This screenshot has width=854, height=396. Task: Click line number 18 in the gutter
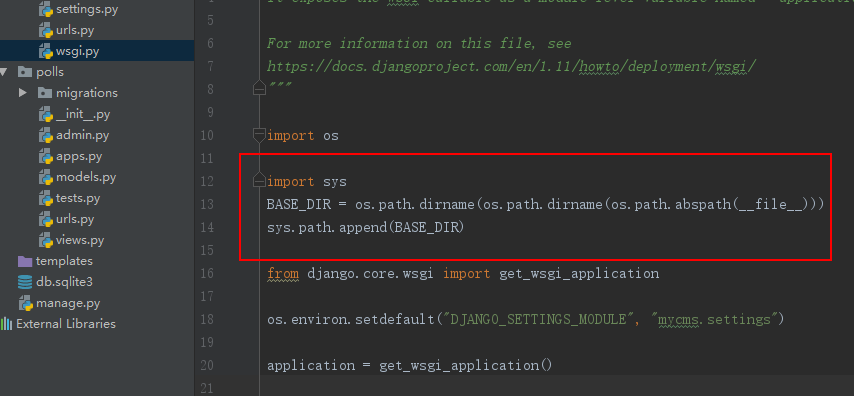207,319
